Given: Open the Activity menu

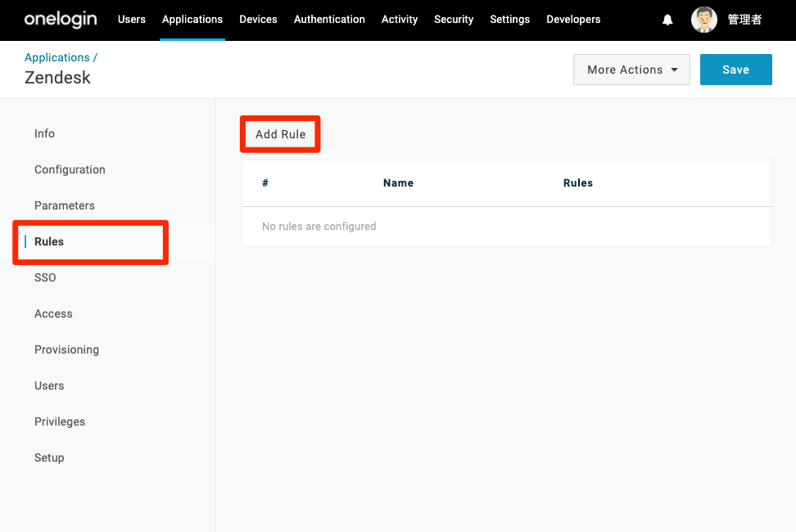Looking at the screenshot, I should tap(400, 20).
